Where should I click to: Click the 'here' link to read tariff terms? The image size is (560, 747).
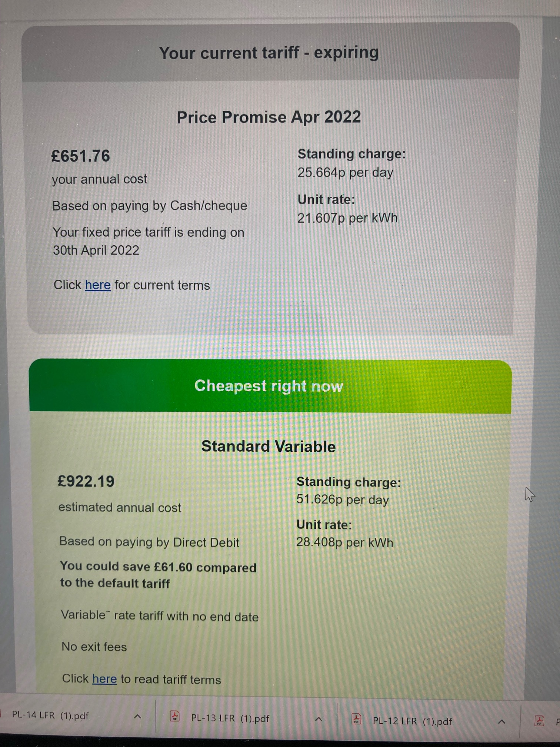click(104, 679)
